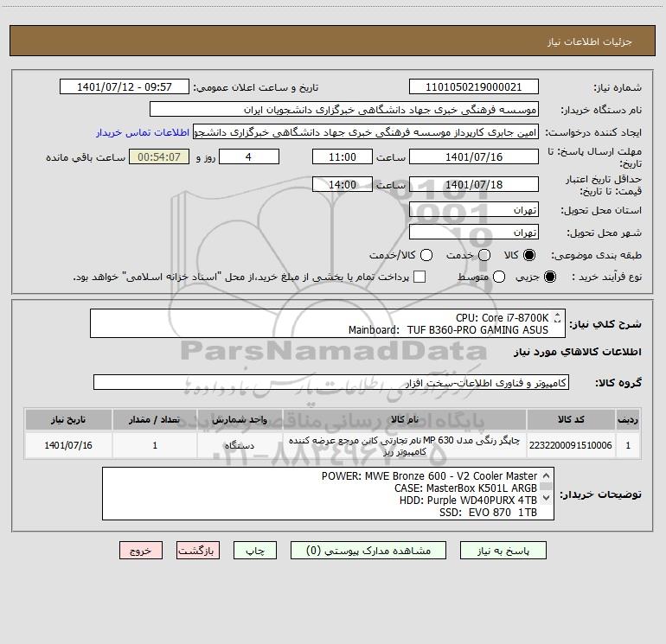Click the remaining time field 00:54:07

point(159,156)
